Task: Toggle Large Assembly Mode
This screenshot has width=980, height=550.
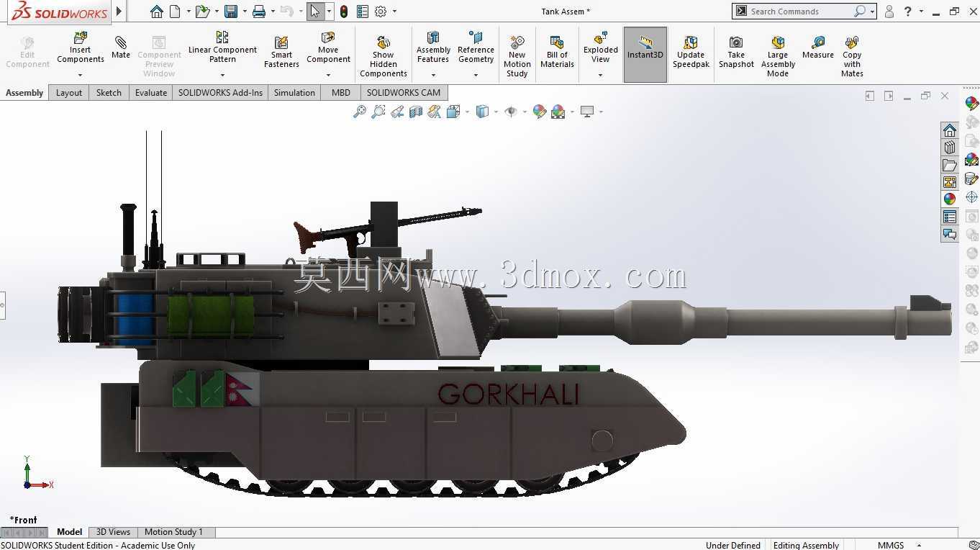Action: pyautogui.click(x=778, y=56)
